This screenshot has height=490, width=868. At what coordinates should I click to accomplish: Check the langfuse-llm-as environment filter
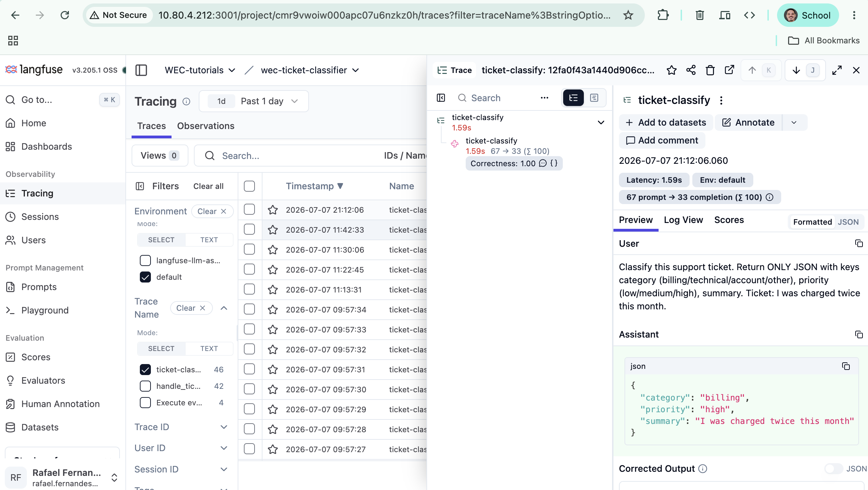pos(145,260)
